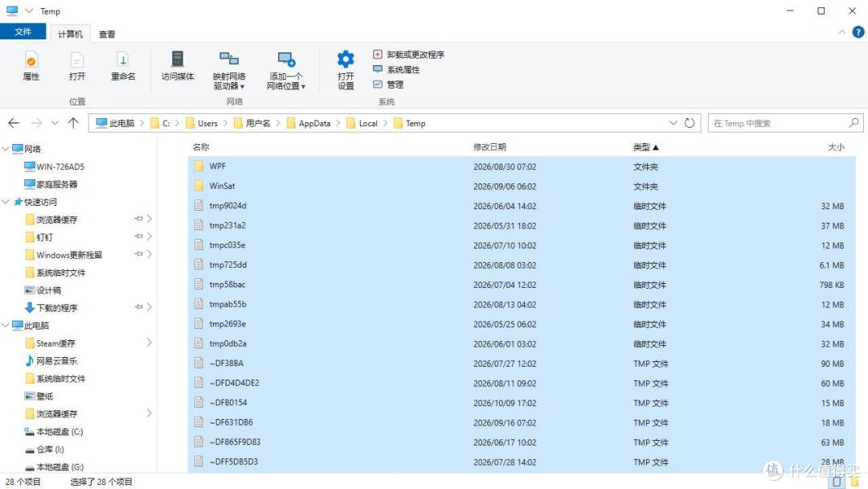This screenshot has height=489, width=868.
Task: Switch to the 计算机 ribbon tab
Action: 70,34
